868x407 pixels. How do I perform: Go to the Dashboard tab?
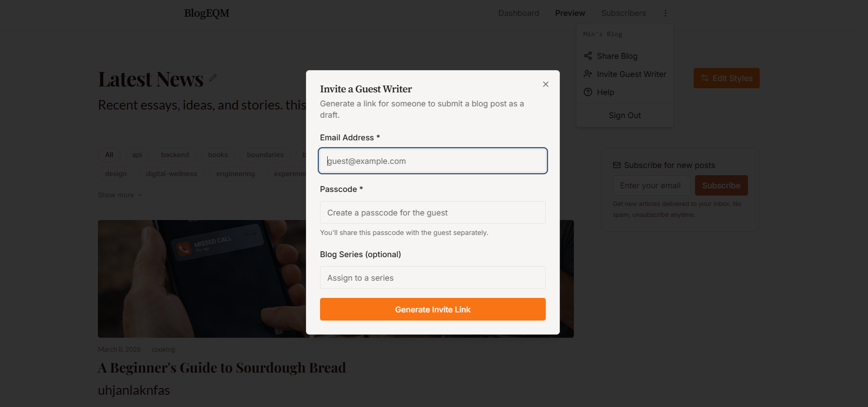pos(519,13)
